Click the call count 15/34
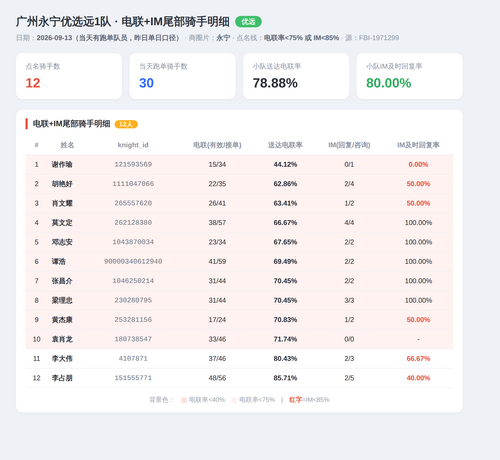Viewport: 500px width, 460px height. [217, 164]
